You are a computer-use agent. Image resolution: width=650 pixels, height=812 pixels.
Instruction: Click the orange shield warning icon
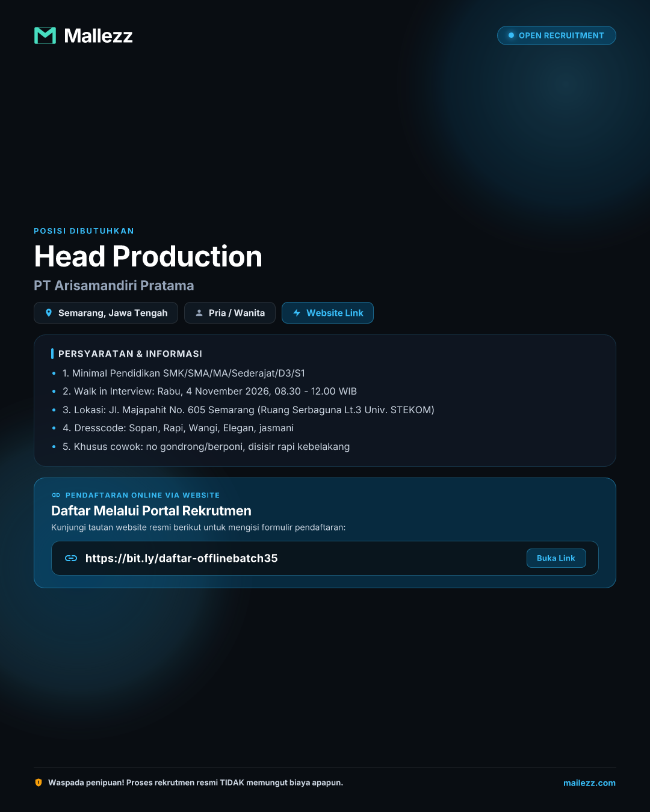click(39, 783)
